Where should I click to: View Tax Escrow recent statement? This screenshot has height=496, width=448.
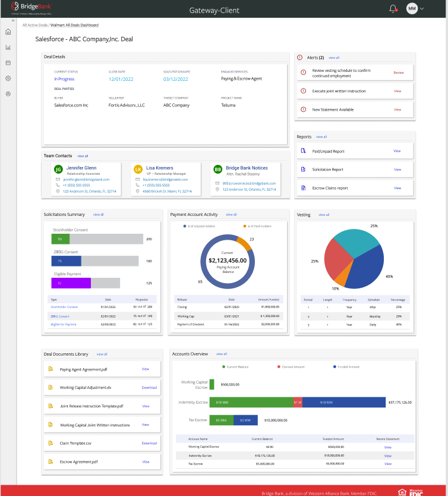387,464
